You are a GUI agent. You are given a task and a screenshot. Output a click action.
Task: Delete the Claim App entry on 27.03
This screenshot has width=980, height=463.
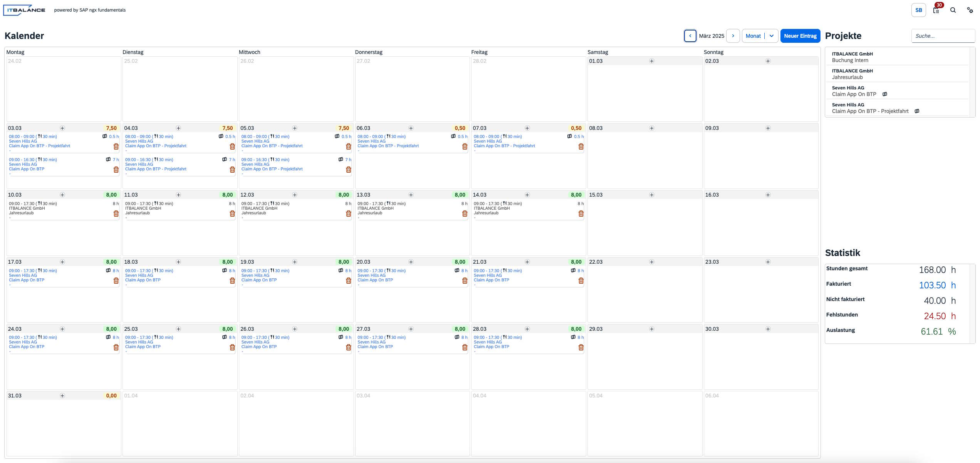(465, 347)
